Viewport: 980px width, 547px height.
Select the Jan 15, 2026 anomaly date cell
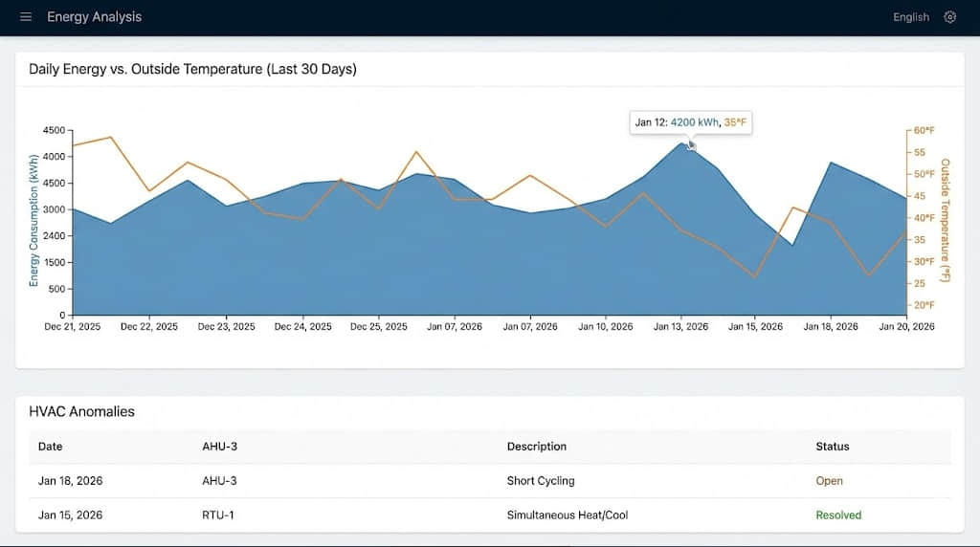[70, 515]
